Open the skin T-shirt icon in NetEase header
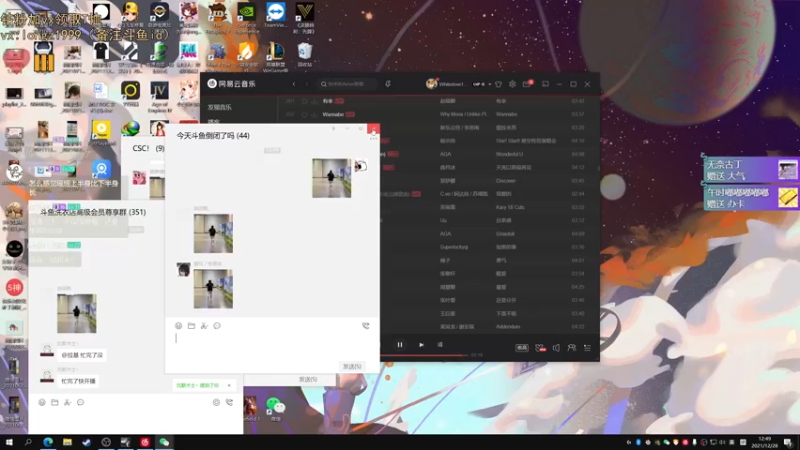800x450 pixels. pos(498,84)
